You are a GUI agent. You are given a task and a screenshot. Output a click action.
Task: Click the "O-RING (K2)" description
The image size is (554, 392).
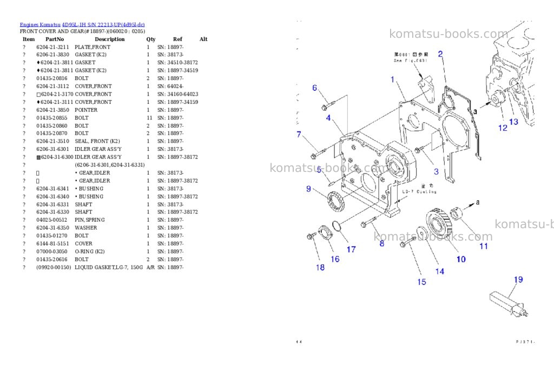coord(89,251)
